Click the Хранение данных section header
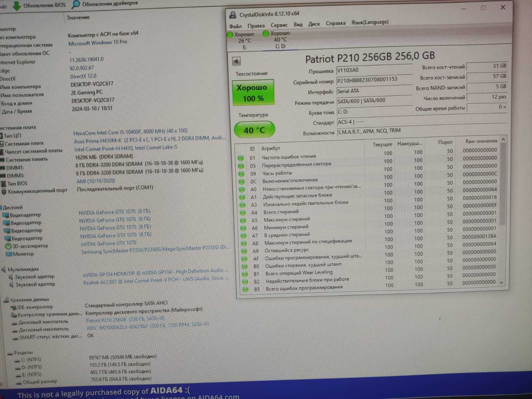 pos(29,300)
